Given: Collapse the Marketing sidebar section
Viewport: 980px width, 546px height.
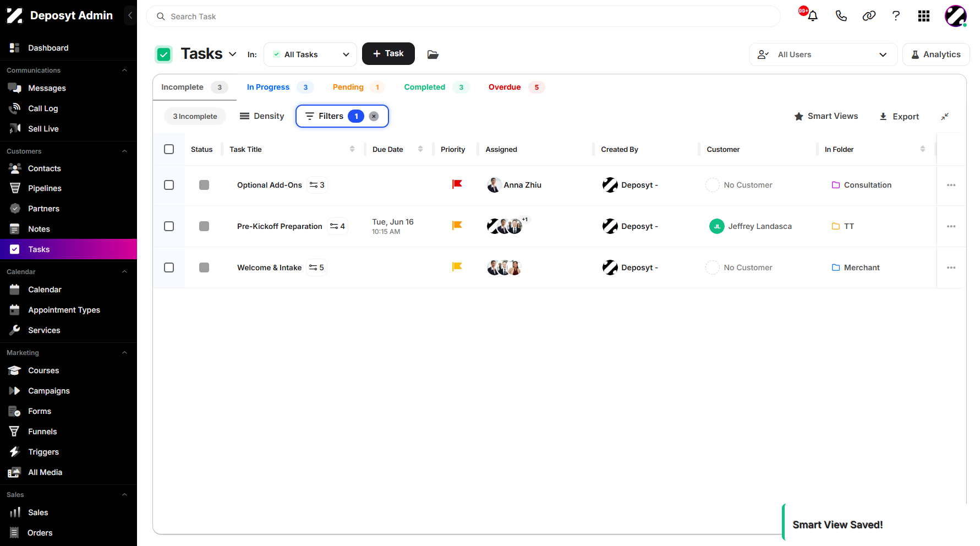Looking at the screenshot, I should tap(124, 353).
